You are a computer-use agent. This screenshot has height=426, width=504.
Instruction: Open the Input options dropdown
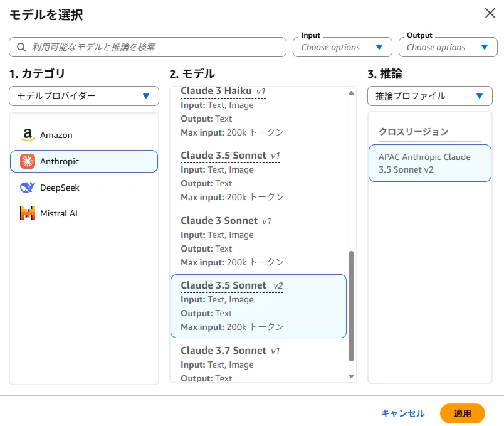tap(342, 47)
